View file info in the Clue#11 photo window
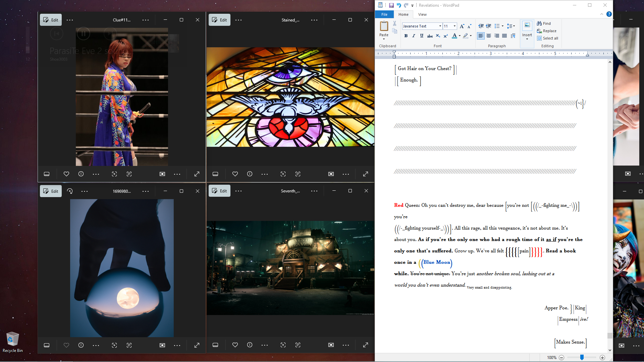Screen dimensions: 644x362 click(x=81, y=174)
